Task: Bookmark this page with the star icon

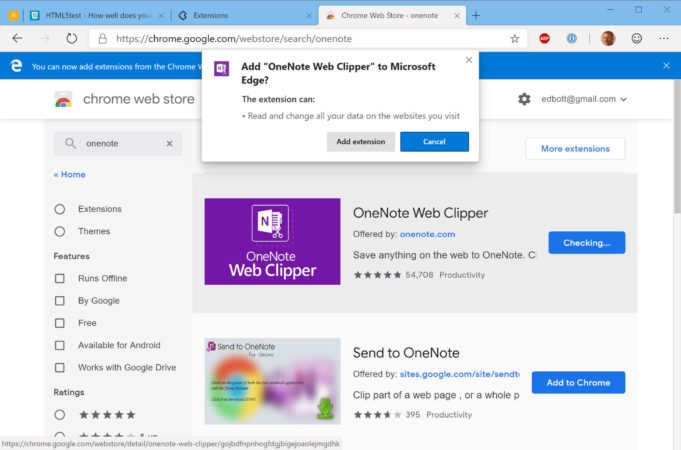Action: pos(515,39)
